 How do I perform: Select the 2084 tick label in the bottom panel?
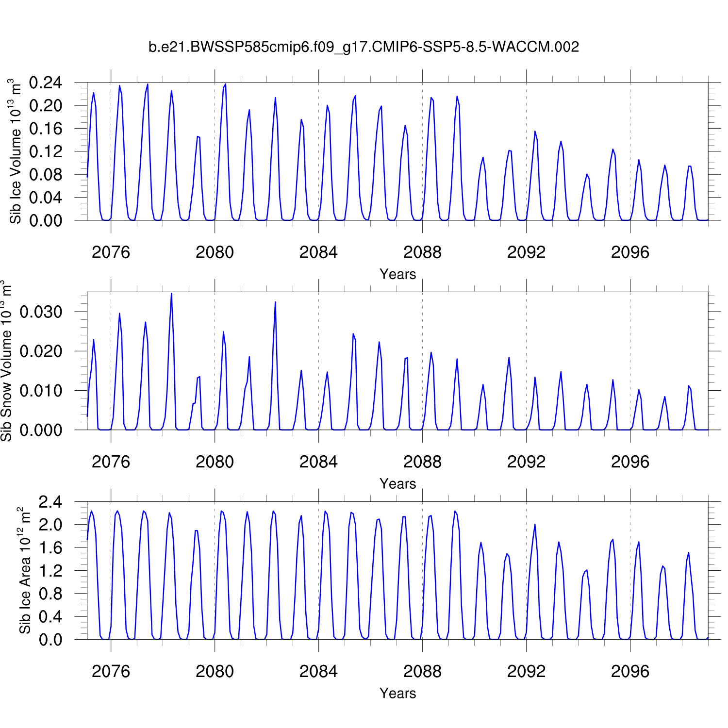tap(318, 672)
